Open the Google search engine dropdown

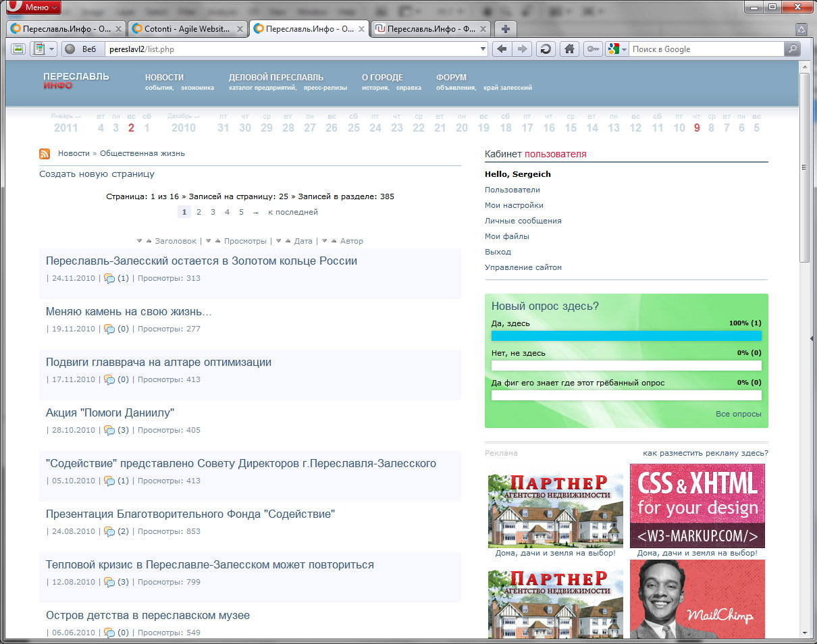click(x=625, y=49)
